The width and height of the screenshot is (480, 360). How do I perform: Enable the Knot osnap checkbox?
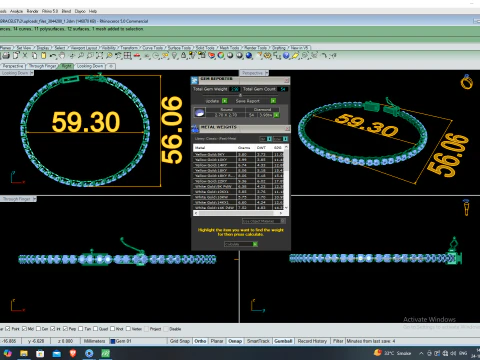[x=112, y=329]
